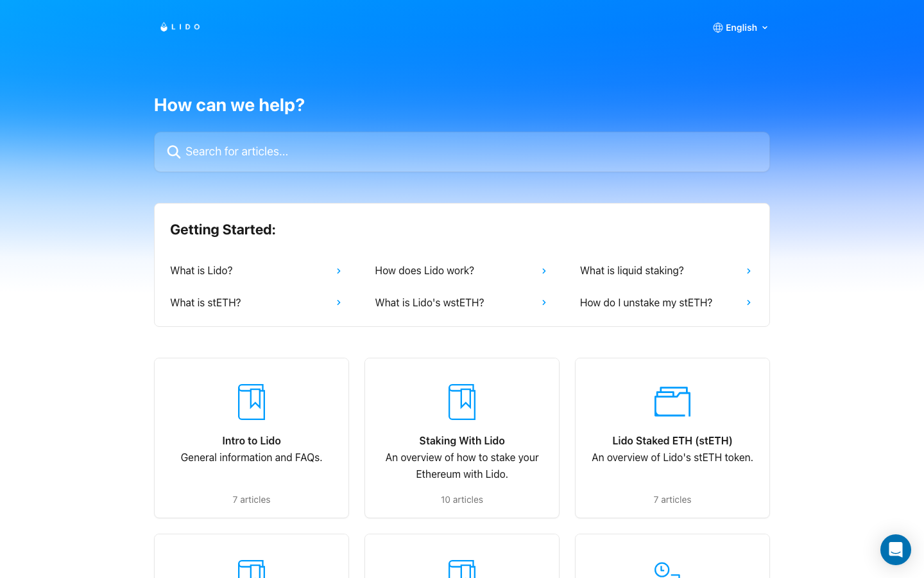Click the search articles input field

462,152
